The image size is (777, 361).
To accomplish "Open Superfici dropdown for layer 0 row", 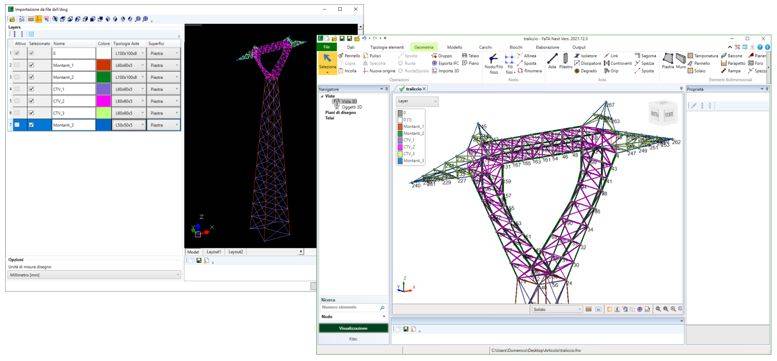I will pyautogui.click(x=164, y=53).
